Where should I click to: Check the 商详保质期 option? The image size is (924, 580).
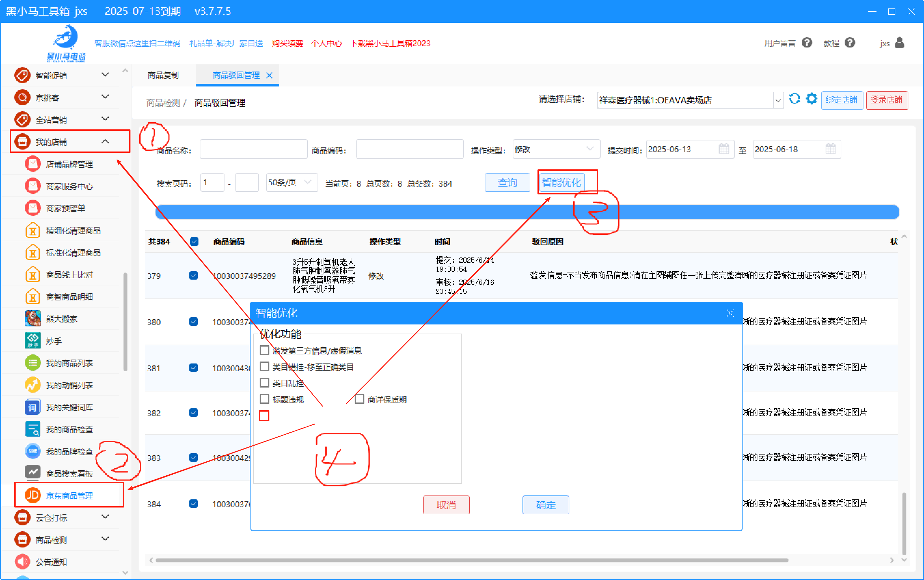pos(359,399)
